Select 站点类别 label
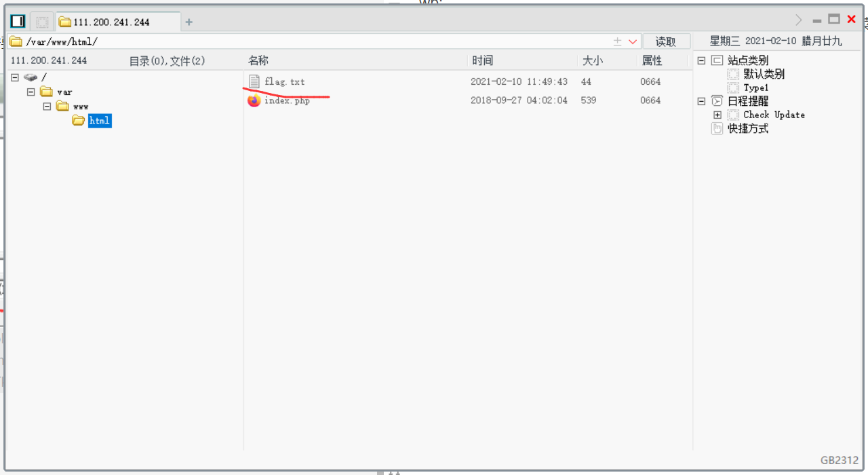Screen dimensions: 868x475 [x=748, y=60]
